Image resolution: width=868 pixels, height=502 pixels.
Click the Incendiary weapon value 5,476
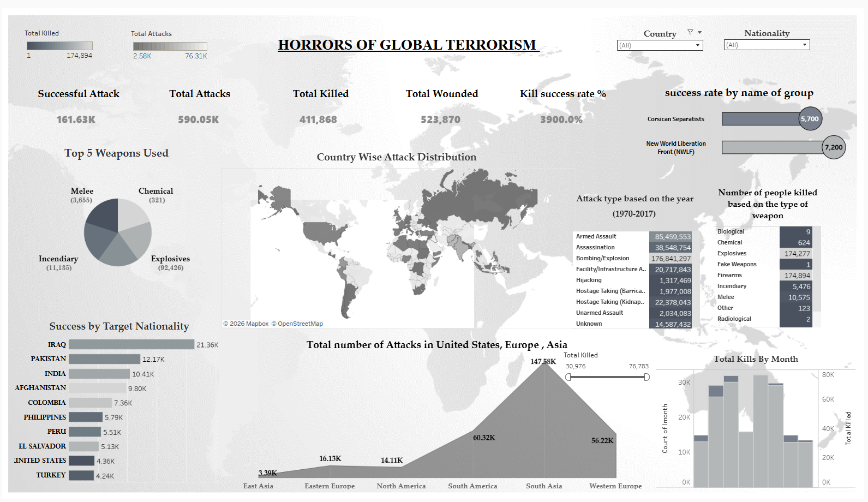coord(796,286)
